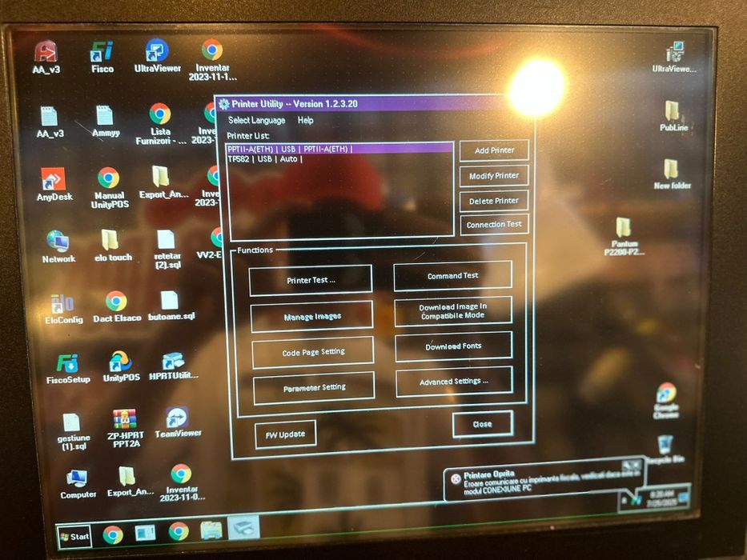Open the Select Language menu
747x560 pixels.
(x=256, y=121)
